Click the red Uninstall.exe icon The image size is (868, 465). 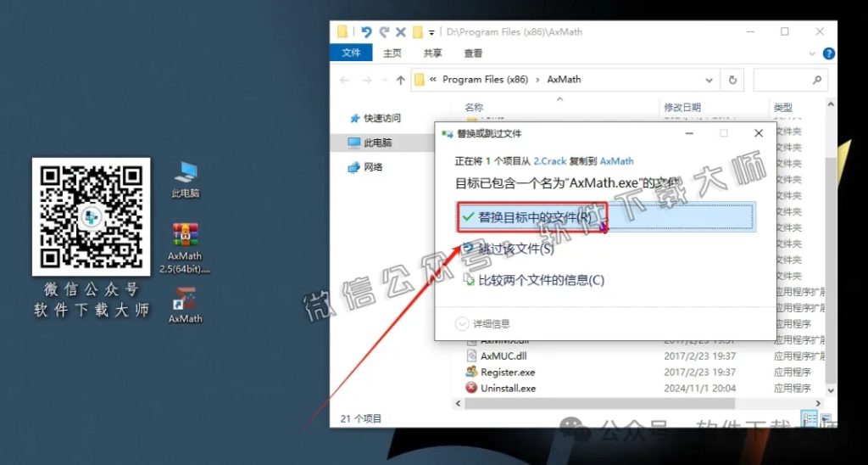471,388
